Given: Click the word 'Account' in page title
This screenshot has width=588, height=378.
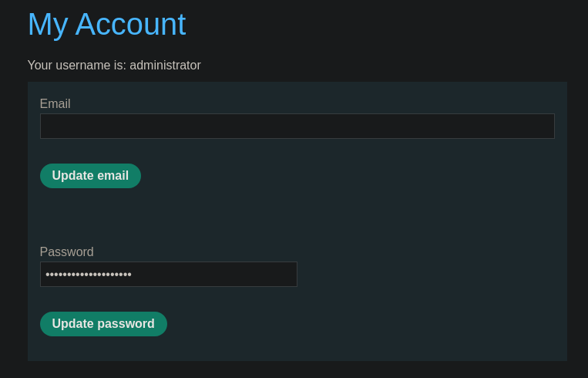Looking at the screenshot, I should [130, 25].
